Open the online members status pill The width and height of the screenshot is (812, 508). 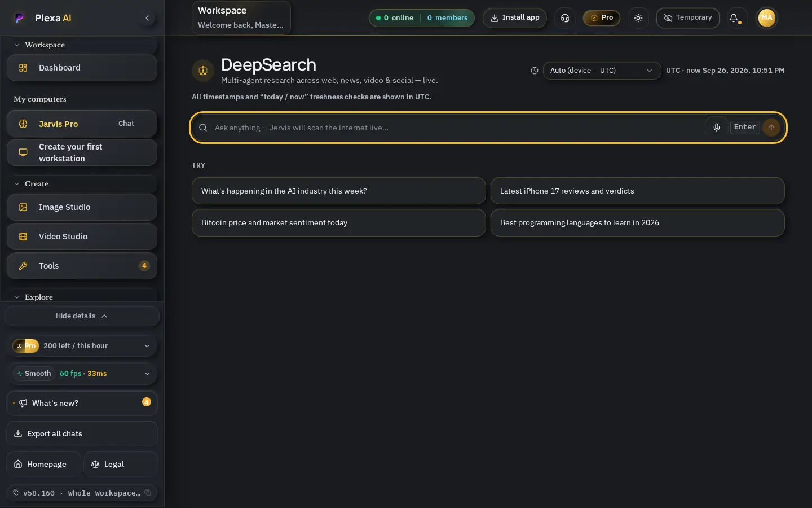pos(422,18)
